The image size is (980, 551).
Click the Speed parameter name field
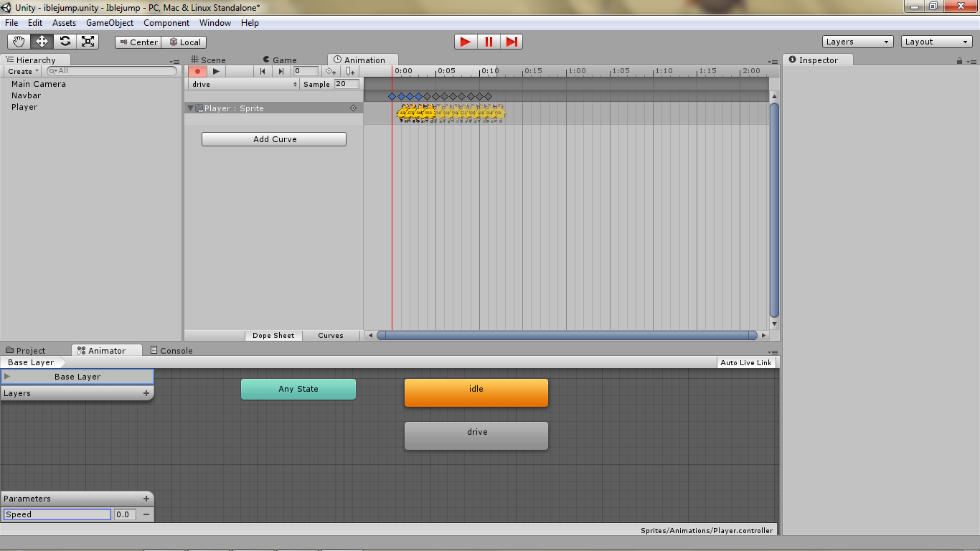coord(57,514)
